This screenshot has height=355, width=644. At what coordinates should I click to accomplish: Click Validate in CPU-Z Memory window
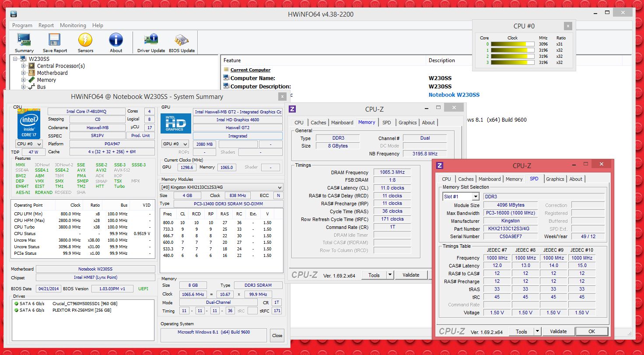tap(411, 275)
